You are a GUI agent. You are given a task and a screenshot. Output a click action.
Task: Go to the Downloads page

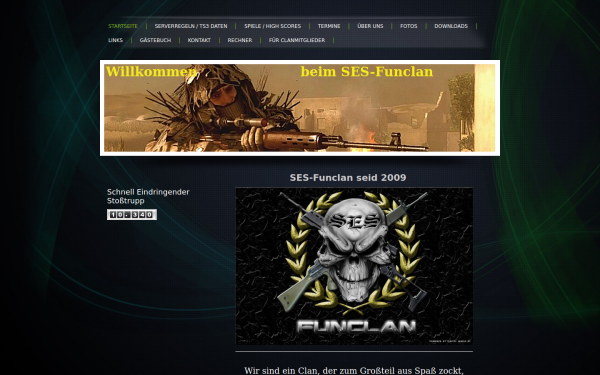(451, 26)
